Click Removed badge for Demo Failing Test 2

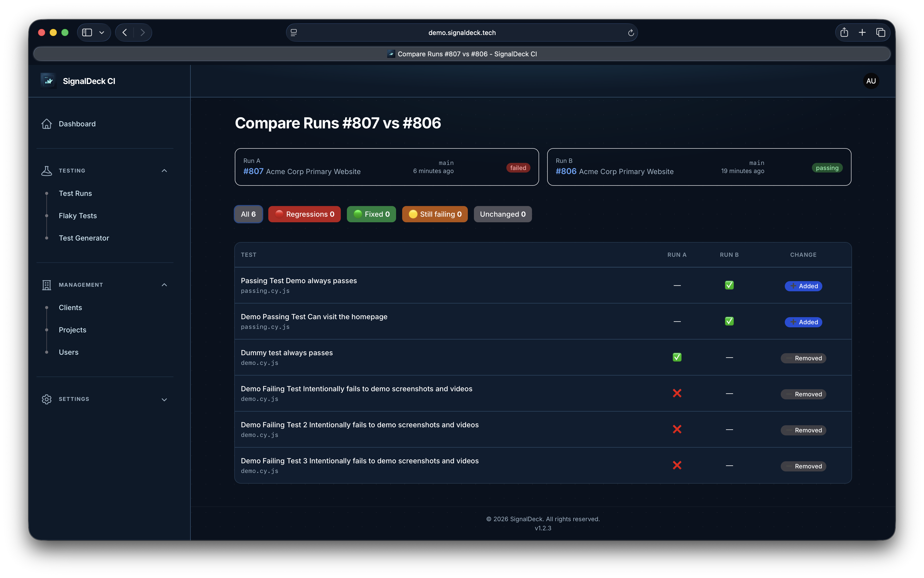pos(803,430)
